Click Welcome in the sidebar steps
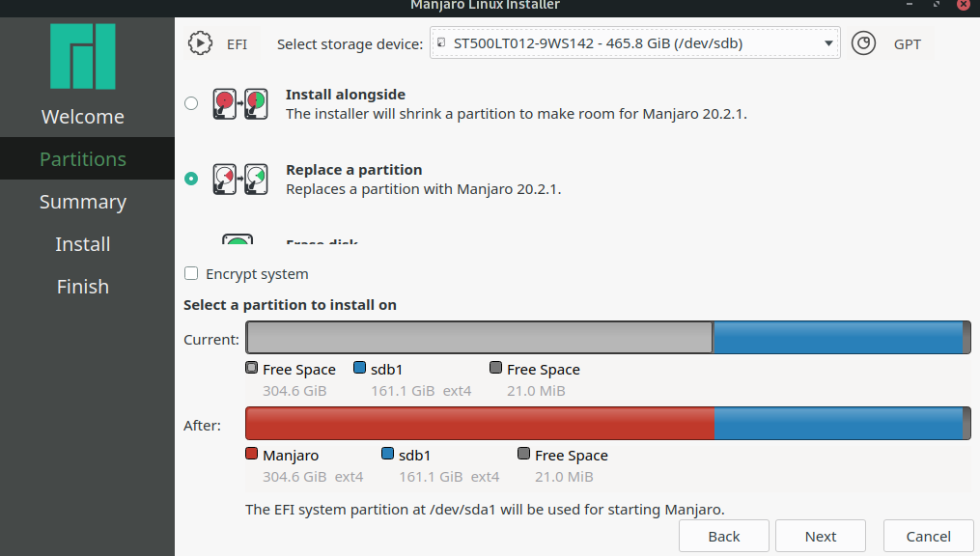The image size is (980, 556). [82, 116]
